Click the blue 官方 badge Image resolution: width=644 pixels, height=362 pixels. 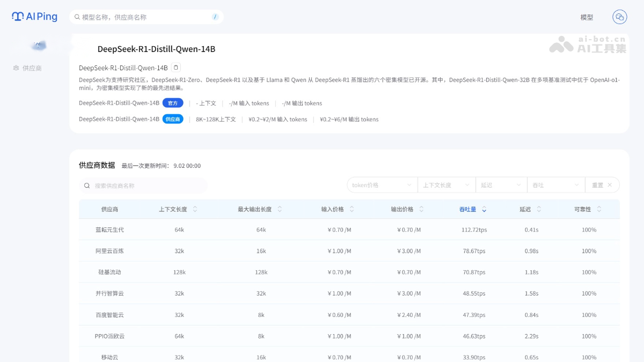click(x=173, y=103)
